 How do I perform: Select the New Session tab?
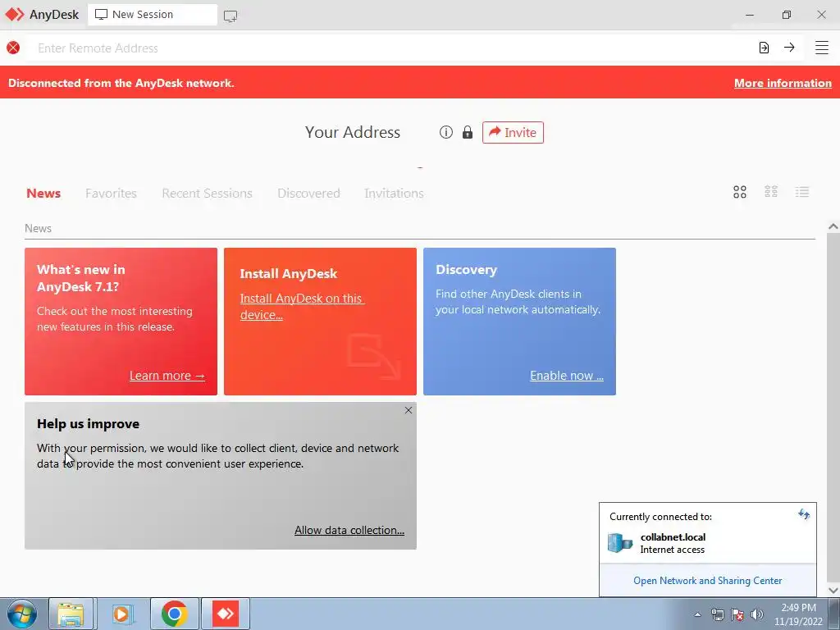tap(153, 15)
